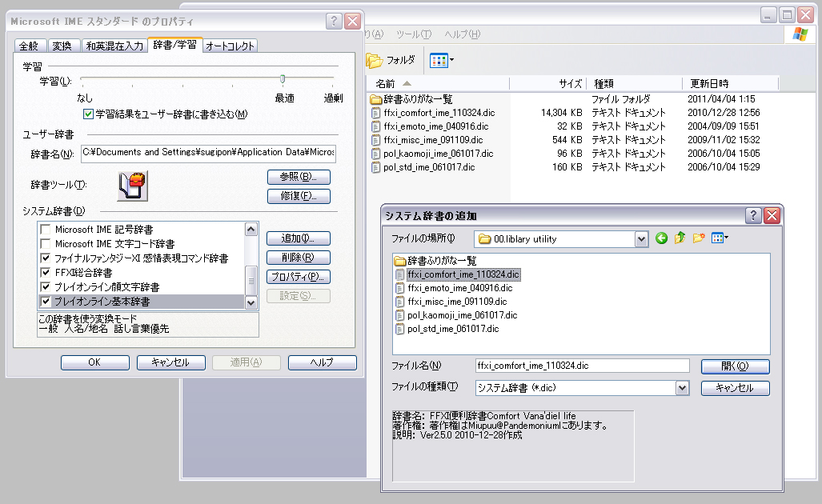Click the 学習 slider thumb
The height and width of the screenshot is (504, 822).
tap(283, 79)
